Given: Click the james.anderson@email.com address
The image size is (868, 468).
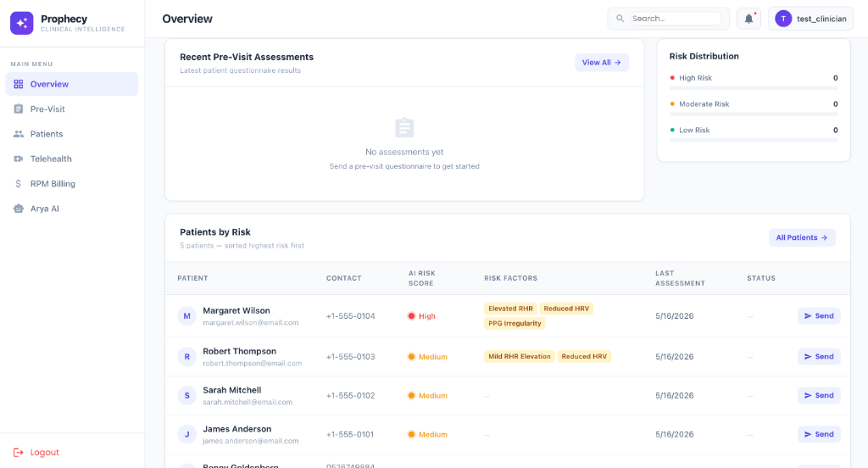Looking at the screenshot, I should coord(251,441).
